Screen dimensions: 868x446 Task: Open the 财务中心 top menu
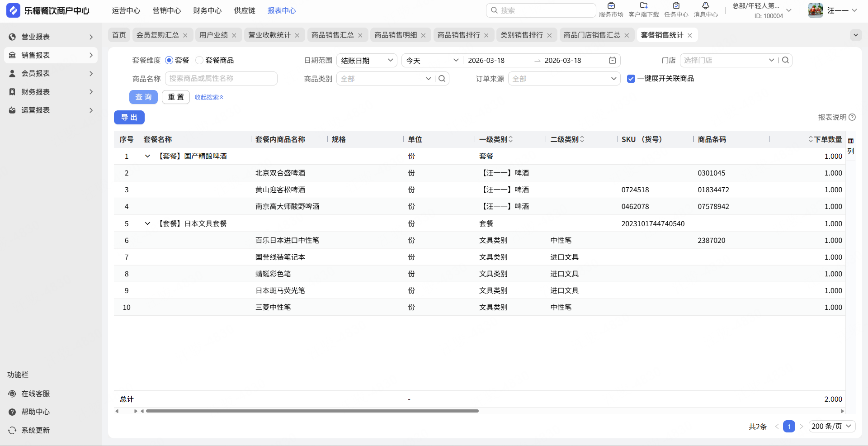tap(207, 10)
